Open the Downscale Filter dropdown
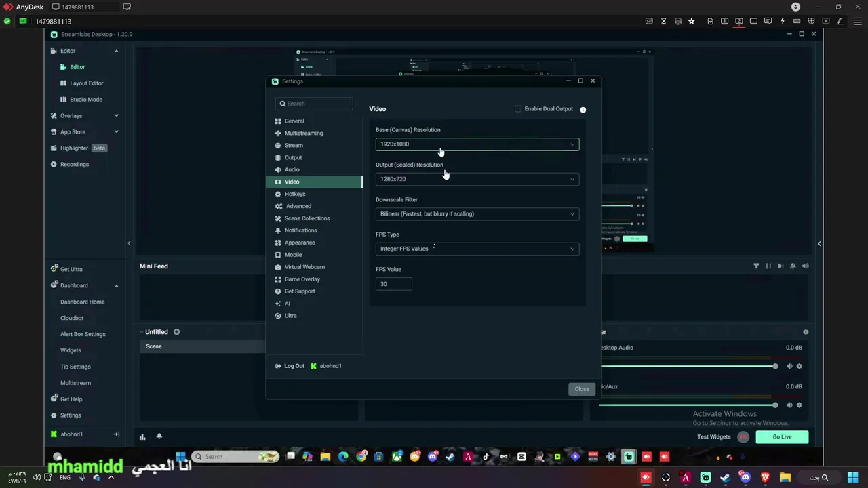Screen dimensions: 868x488 pos(477,213)
